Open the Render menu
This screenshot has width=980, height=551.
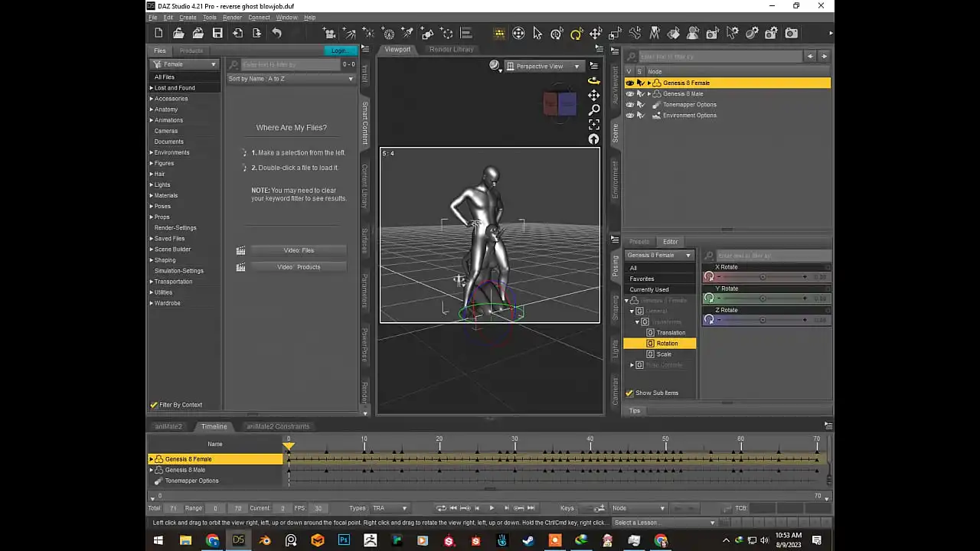[x=232, y=17]
